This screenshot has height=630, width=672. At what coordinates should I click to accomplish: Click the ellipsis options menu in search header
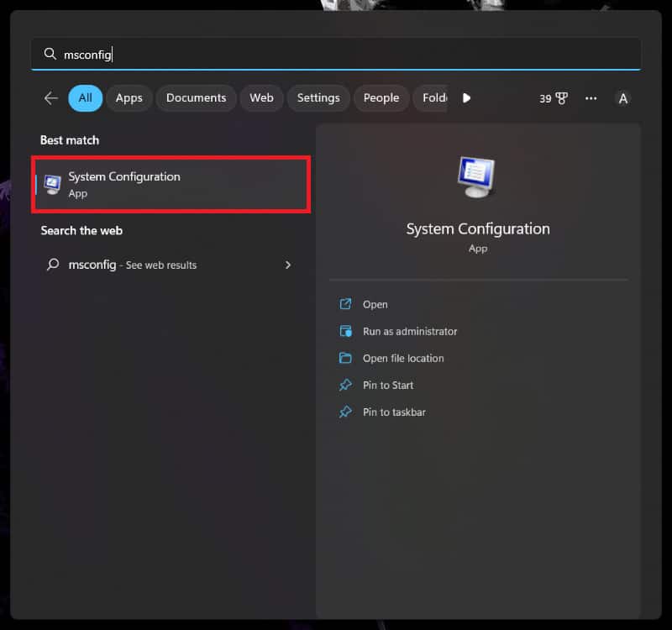(591, 98)
